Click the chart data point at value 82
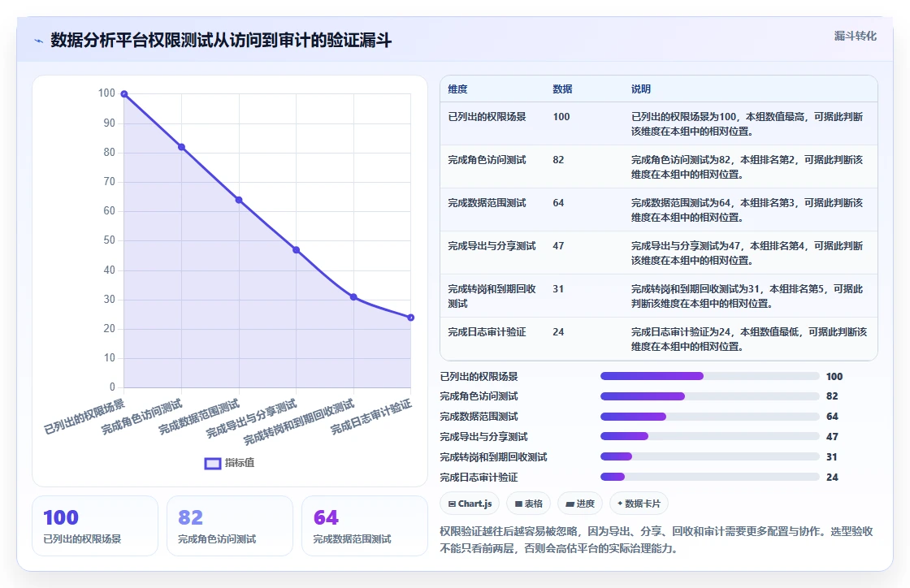The image size is (910, 588). click(182, 147)
